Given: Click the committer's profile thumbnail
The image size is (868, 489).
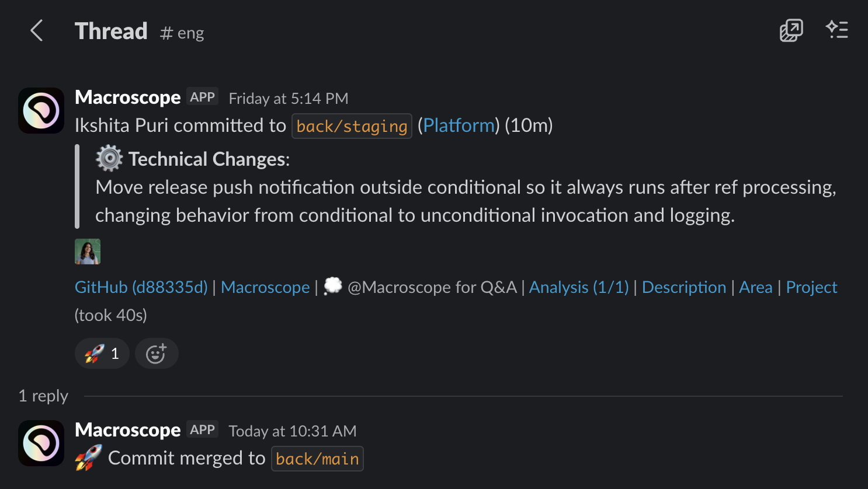Looking at the screenshot, I should pyautogui.click(x=88, y=252).
